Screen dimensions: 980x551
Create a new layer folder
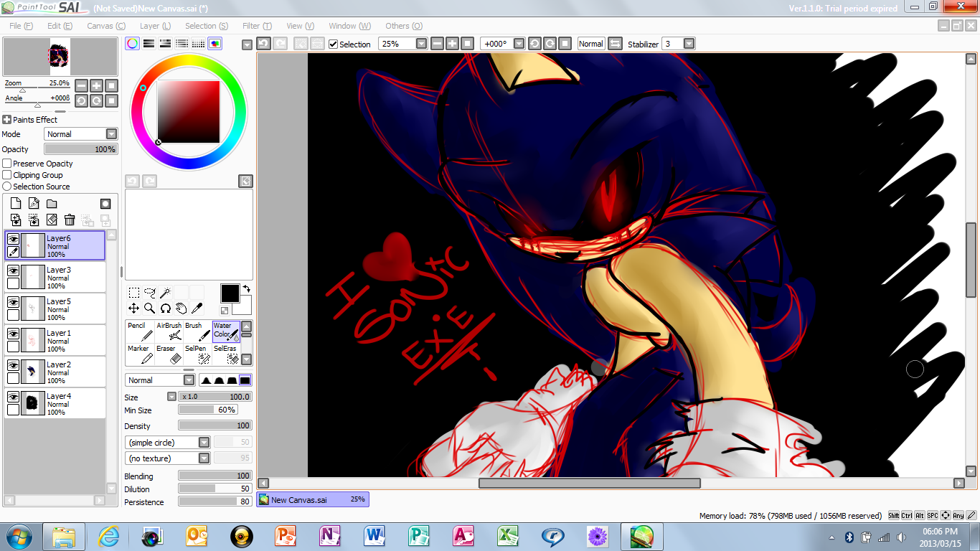(x=52, y=204)
